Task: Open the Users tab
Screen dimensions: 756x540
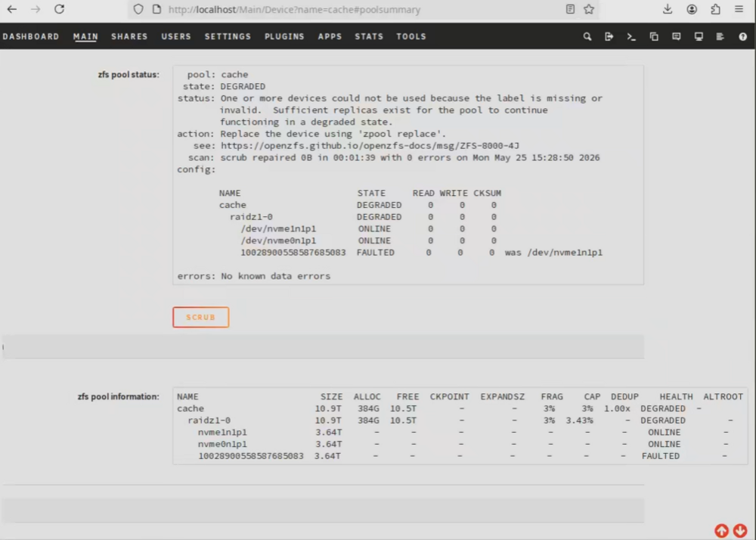Action: (x=176, y=36)
